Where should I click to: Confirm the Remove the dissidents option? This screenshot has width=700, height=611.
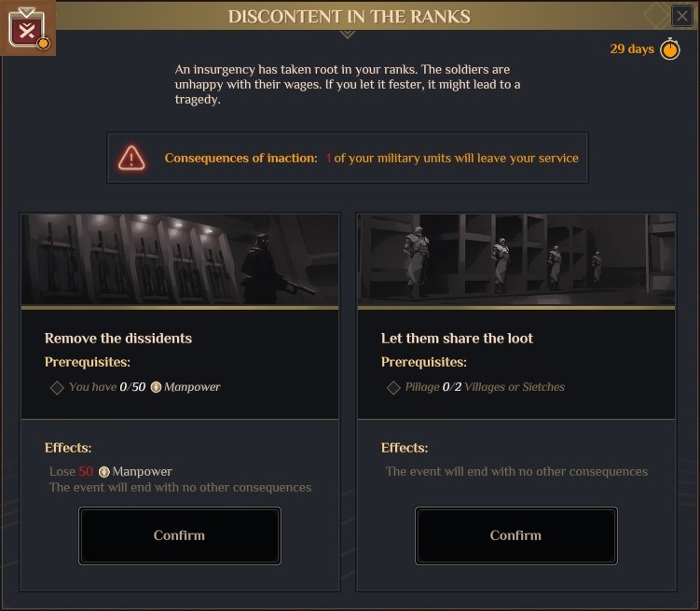[x=180, y=535]
